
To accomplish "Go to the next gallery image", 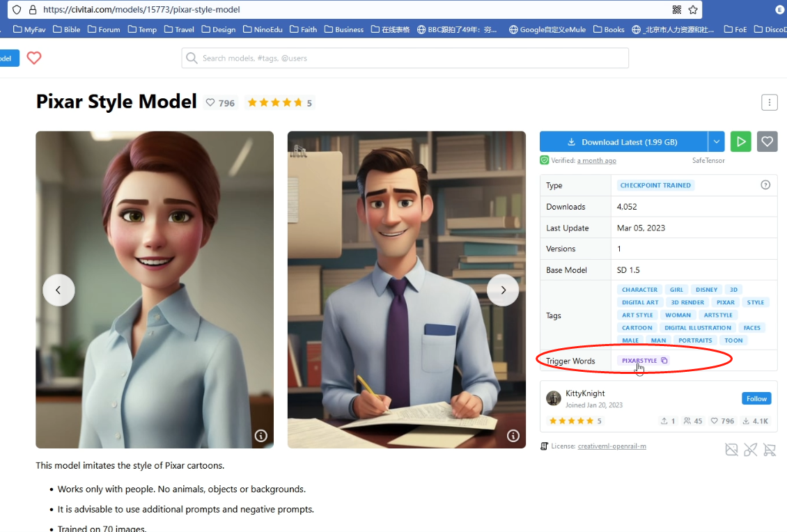I will click(503, 290).
